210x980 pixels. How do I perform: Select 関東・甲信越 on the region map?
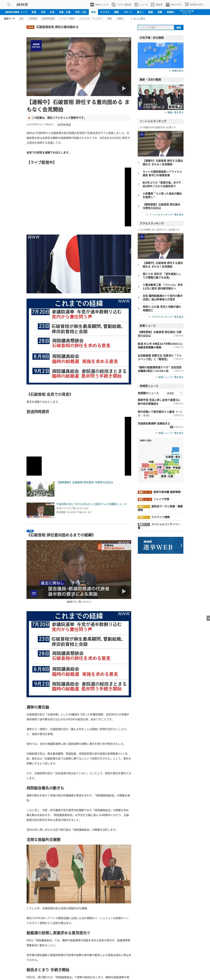tap(173, 468)
